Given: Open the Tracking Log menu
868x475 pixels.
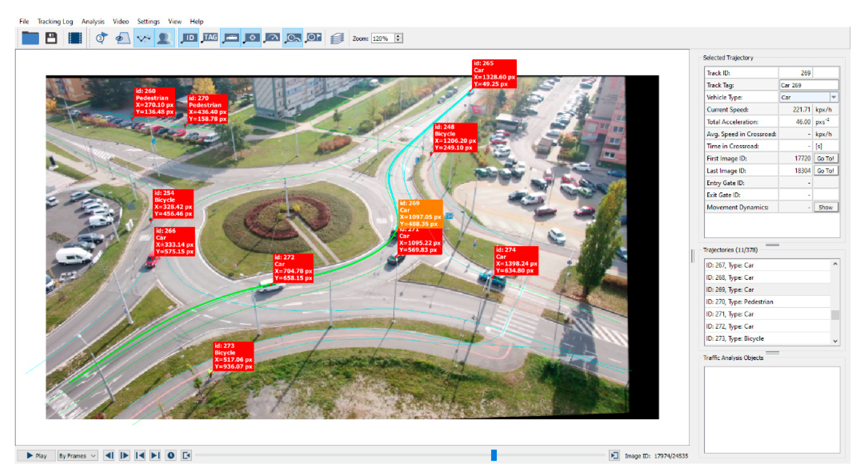Looking at the screenshot, I should coord(55,22).
